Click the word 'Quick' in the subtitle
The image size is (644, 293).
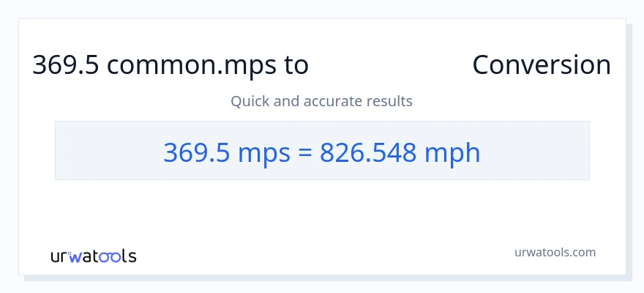point(250,100)
